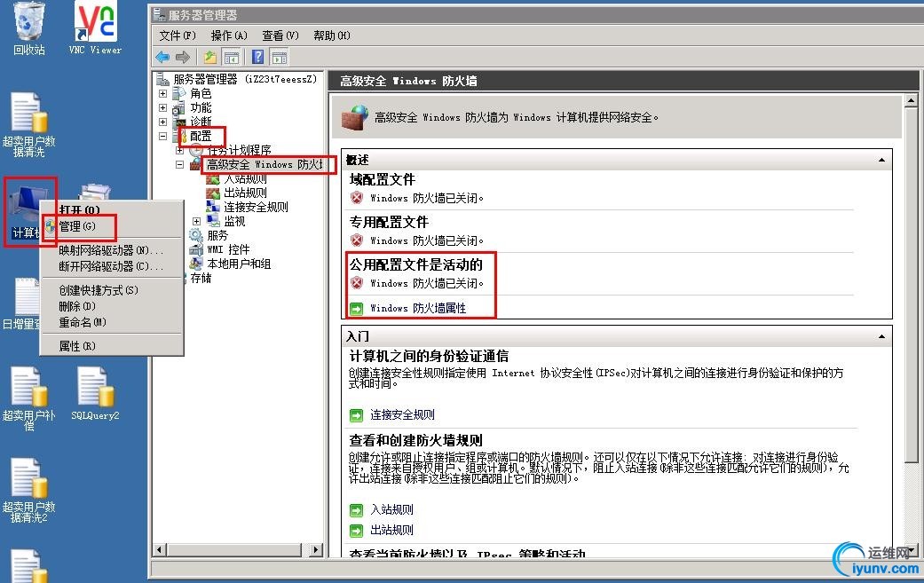Open the 操作(A) menu
Screen dimensions: 924x583
point(229,35)
